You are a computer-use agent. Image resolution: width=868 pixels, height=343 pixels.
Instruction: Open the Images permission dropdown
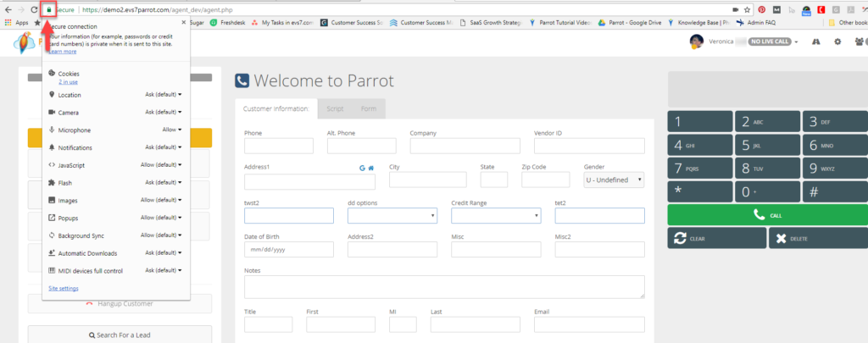coord(161,200)
